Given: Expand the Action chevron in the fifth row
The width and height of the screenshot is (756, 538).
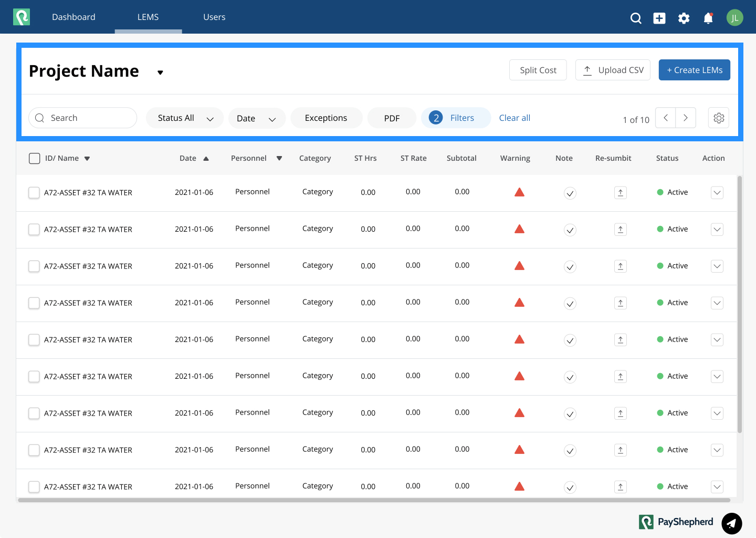Looking at the screenshot, I should point(717,340).
